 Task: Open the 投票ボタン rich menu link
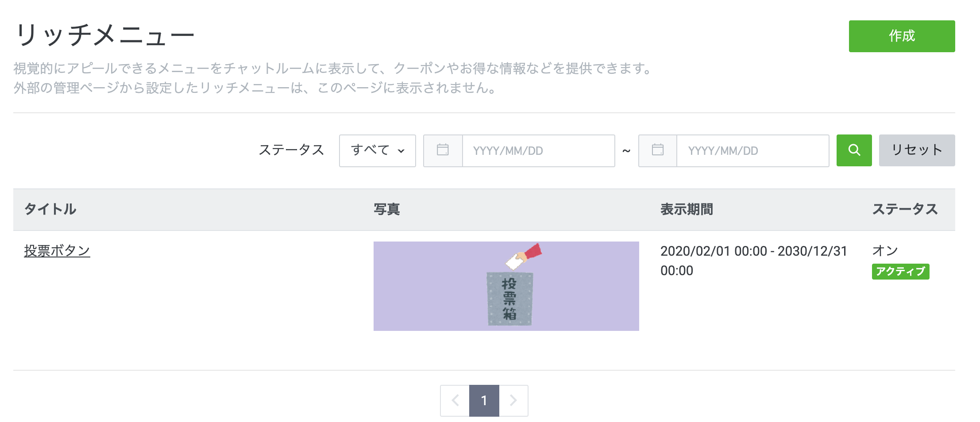pos(57,250)
